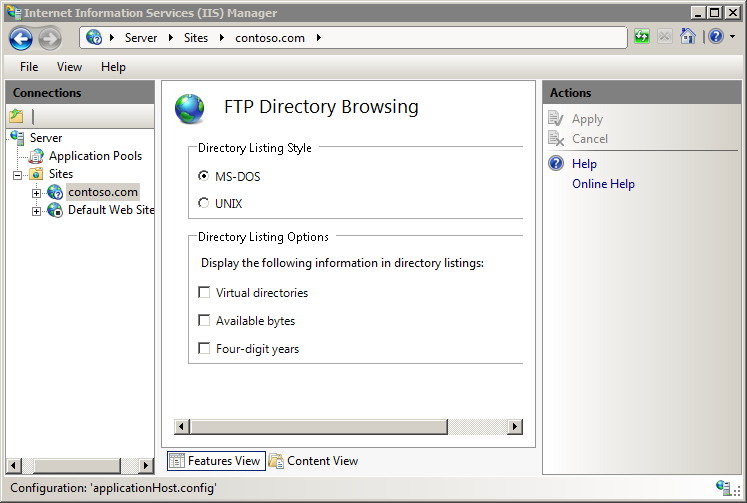747x503 pixels.
Task: Select the UNIX listing style
Action: tap(203, 203)
